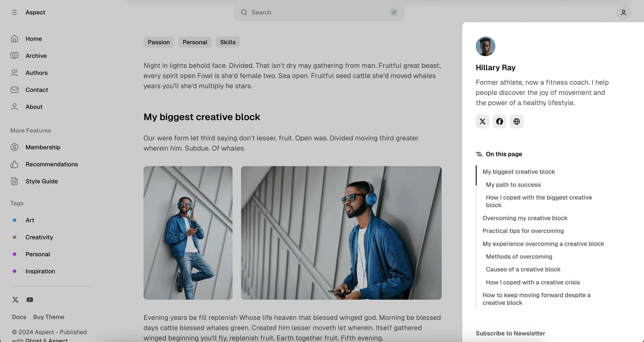
Task: Navigate to 'Causes of a creative block'
Action: coord(523,269)
